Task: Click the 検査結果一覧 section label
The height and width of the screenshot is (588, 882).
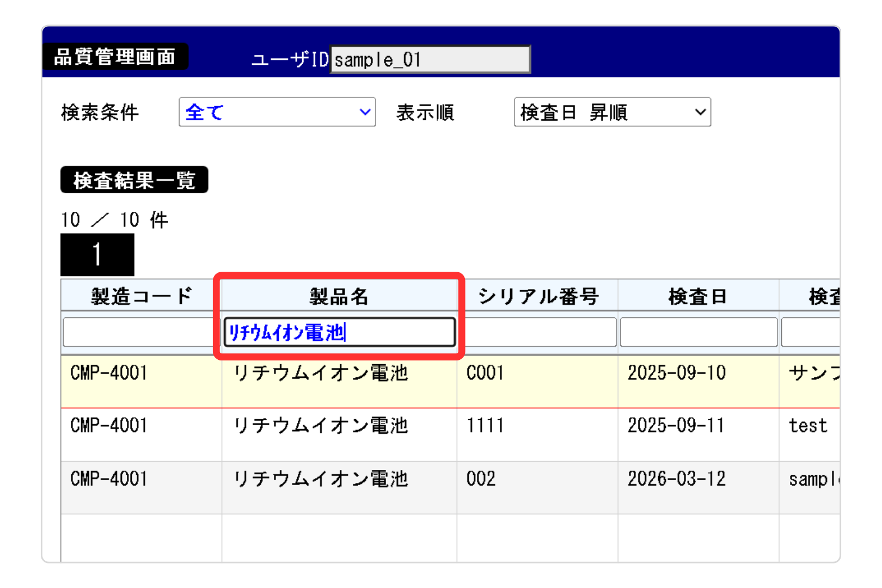Action: pos(134,180)
